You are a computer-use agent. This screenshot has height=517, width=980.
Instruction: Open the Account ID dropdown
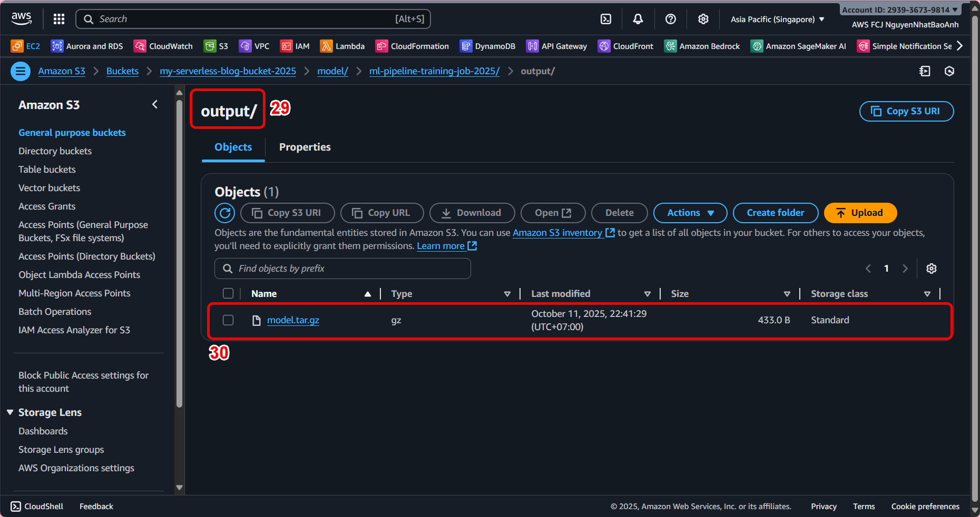[x=900, y=10]
